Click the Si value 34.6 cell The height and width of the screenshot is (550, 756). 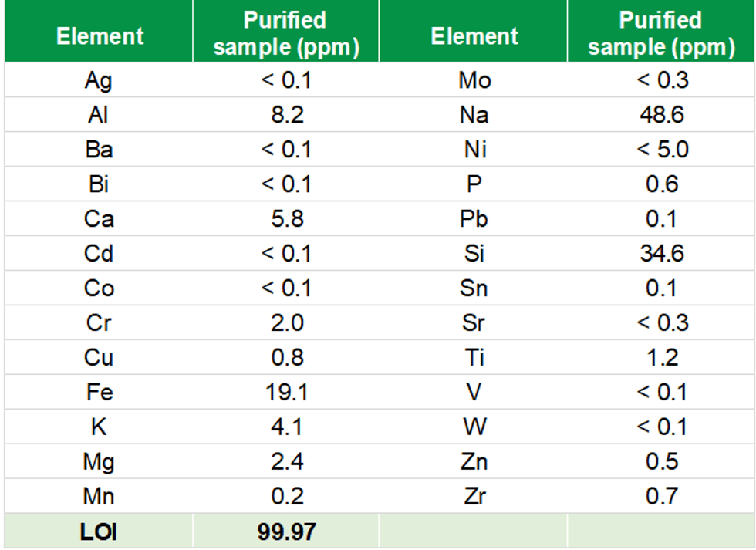point(661,253)
